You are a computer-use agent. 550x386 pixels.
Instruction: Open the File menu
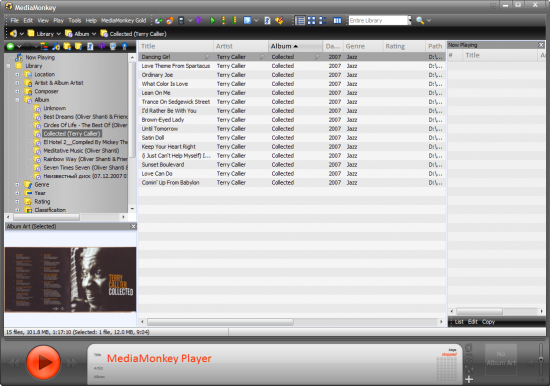click(x=14, y=21)
